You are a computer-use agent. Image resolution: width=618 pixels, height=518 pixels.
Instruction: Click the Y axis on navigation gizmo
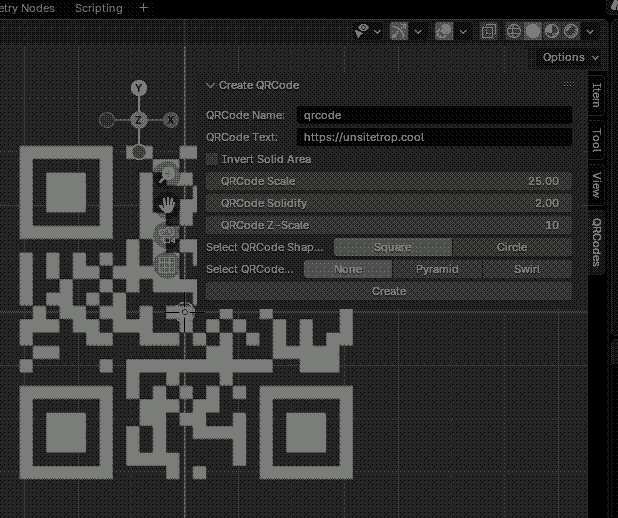[139, 89]
